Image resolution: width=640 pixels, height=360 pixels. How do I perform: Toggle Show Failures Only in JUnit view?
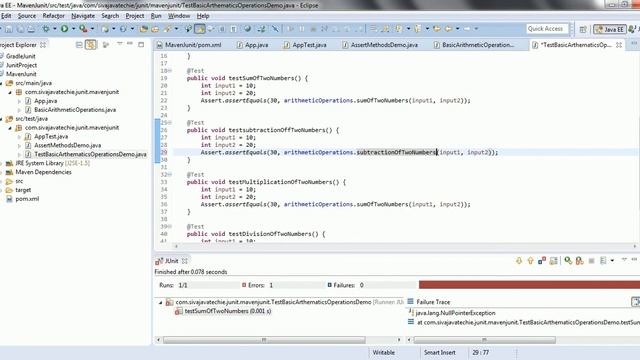(x=542, y=261)
